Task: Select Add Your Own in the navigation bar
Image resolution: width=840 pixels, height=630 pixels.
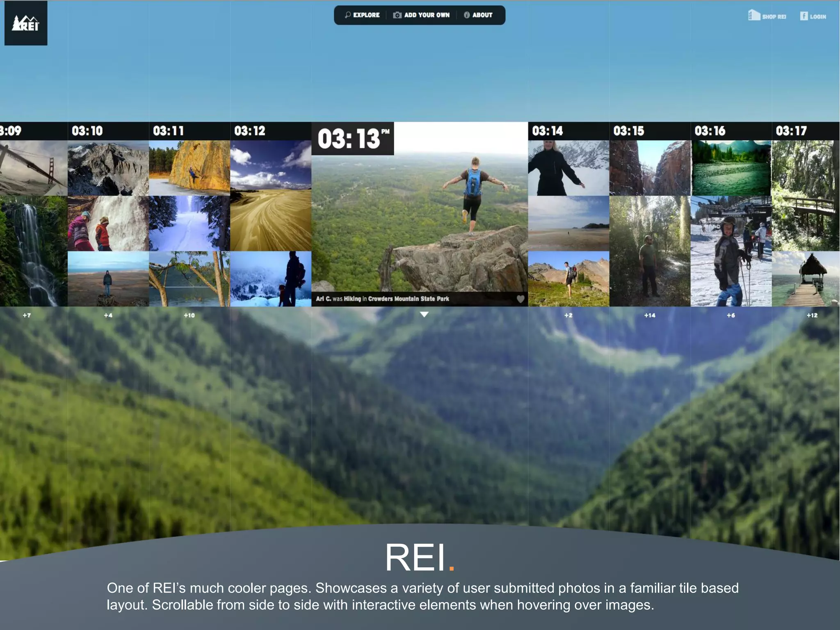Action: coord(421,15)
